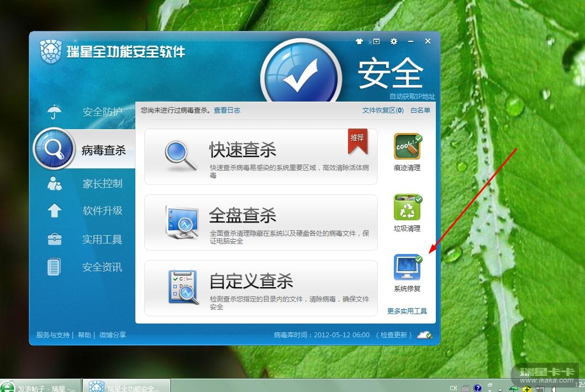Click the CH language indicator in tray
The height and width of the screenshot is (392, 585).
click(454, 388)
